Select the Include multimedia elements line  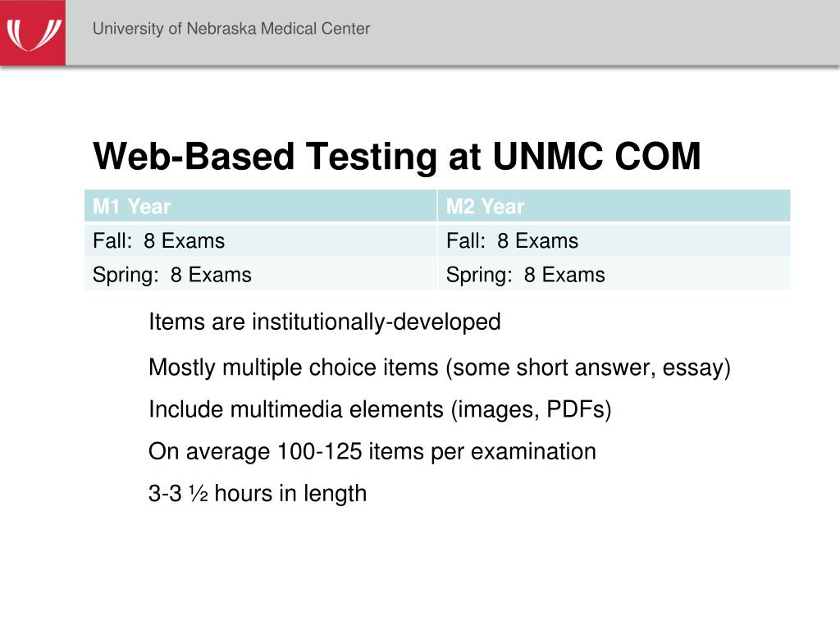pyautogui.click(x=380, y=410)
